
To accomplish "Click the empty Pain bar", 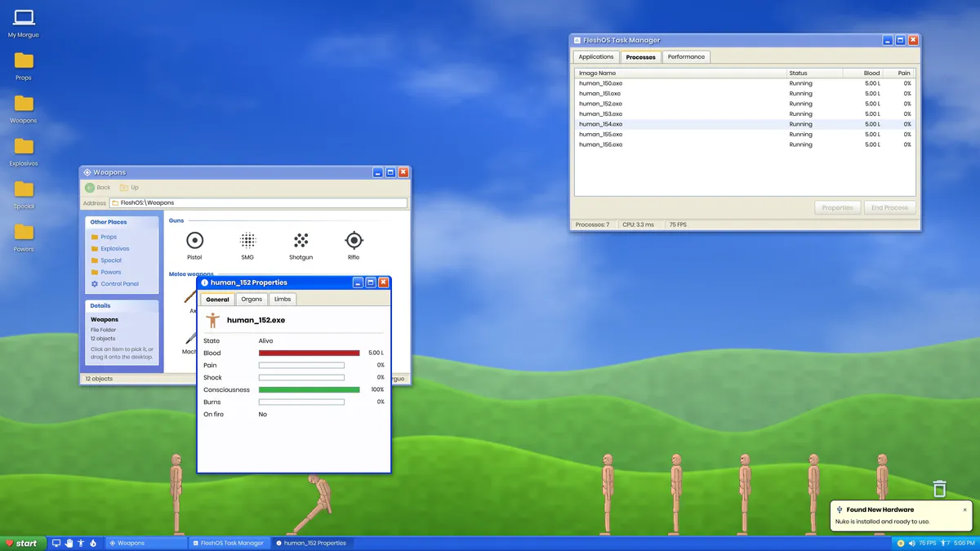I will [x=301, y=366].
